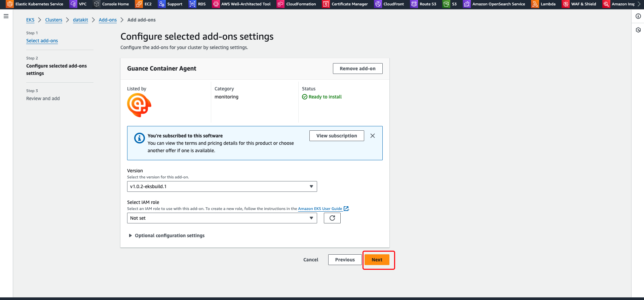This screenshot has width=644, height=300.
Task: Open the hamburger navigation menu icon
Action: coord(6,16)
